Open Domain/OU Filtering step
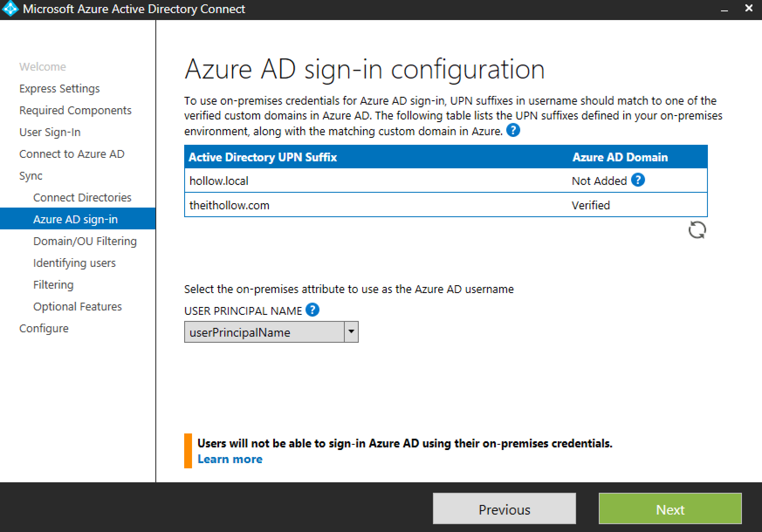The height and width of the screenshot is (532, 762). click(x=85, y=241)
